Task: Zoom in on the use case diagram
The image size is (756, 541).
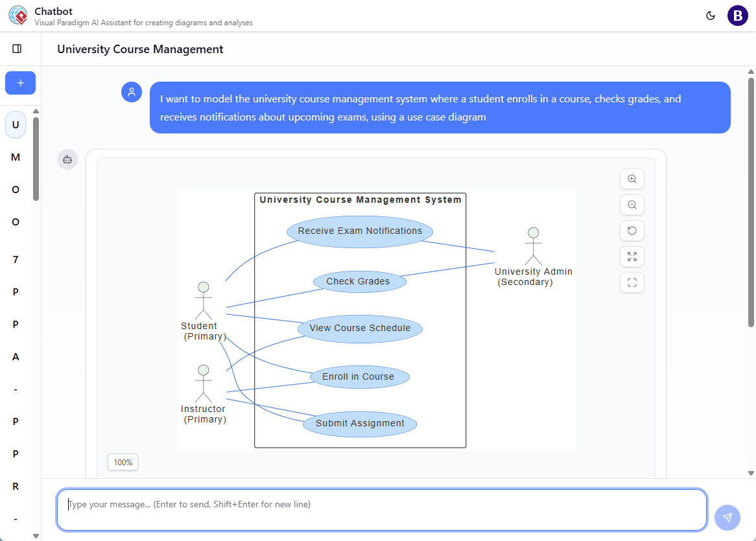Action: coord(632,179)
